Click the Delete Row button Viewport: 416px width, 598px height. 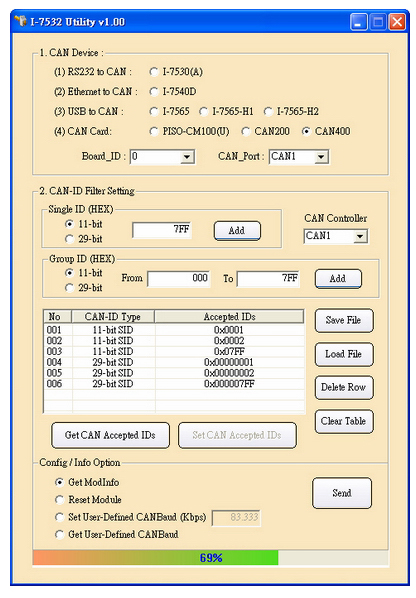pyautogui.click(x=344, y=387)
